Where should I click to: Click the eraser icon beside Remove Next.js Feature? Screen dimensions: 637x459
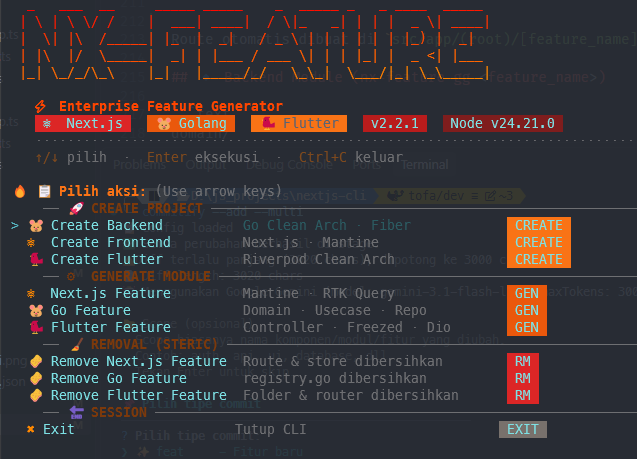[x=36, y=361]
